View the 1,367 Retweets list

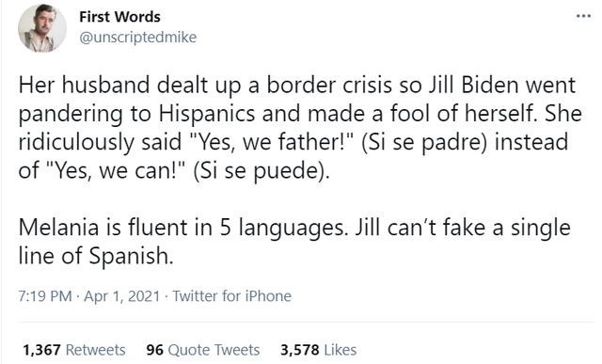tap(74, 350)
